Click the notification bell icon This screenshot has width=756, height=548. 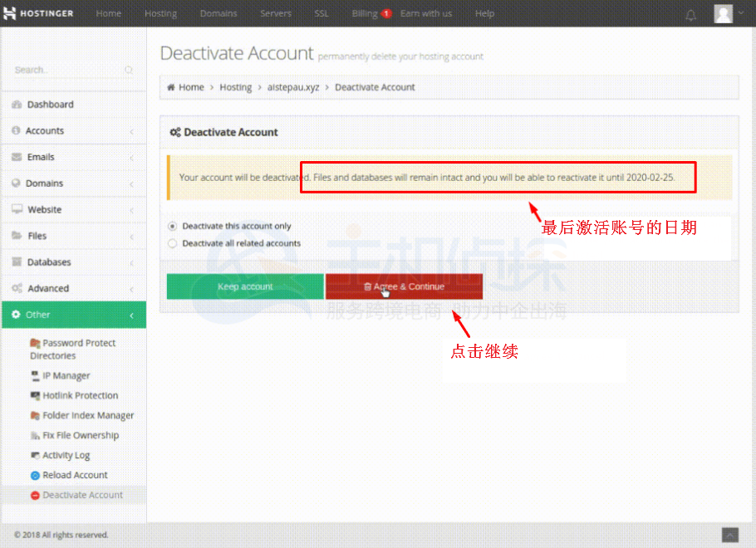pyautogui.click(x=690, y=14)
